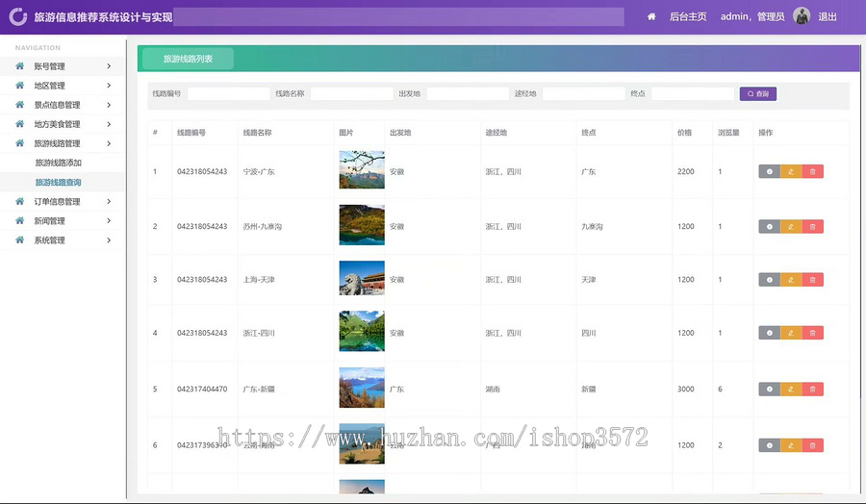
Task: Expand the 景点信息管理 chevron
Action: [x=109, y=105]
